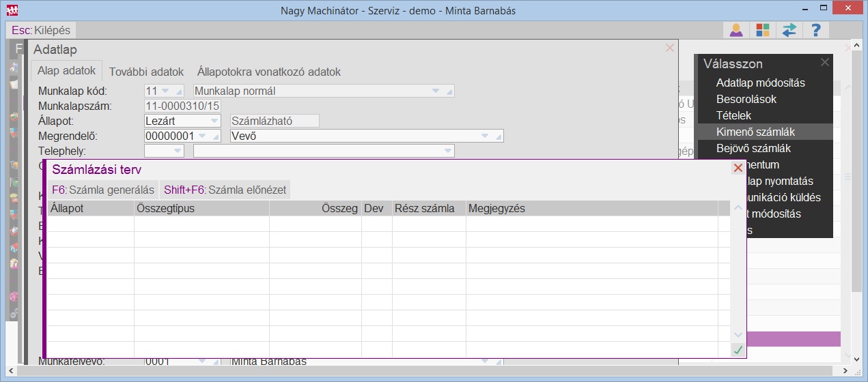Open the Telephely code dropdown
The height and width of the screenshot is (382, 868).
click(x=178, y=151)
